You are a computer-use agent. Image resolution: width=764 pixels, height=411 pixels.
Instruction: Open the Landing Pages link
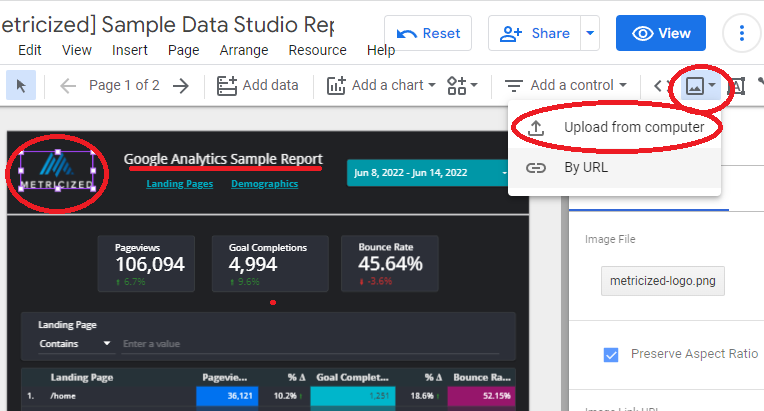(180, 184)
